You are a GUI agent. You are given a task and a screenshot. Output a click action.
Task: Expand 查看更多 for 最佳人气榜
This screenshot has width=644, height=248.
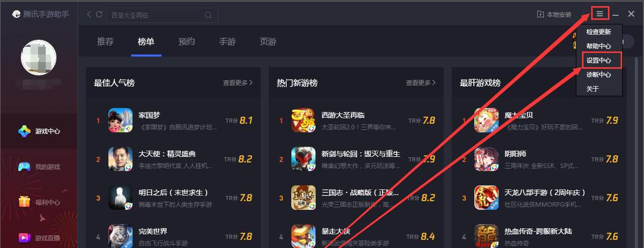coord(237,82)
